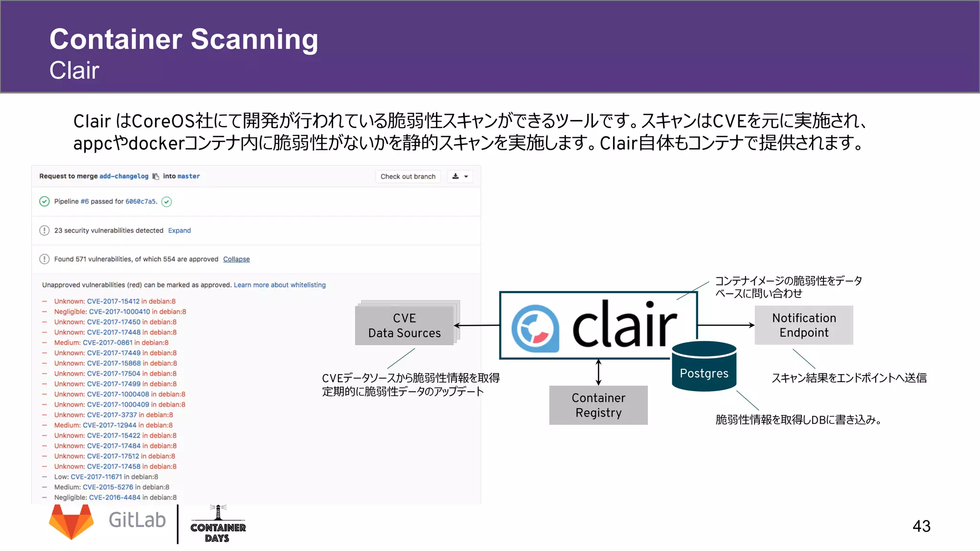Image resolution: width=980 pixels, height=551 pixels.
Task: Open the add-changelog branch link
Action: click(124, 176)
